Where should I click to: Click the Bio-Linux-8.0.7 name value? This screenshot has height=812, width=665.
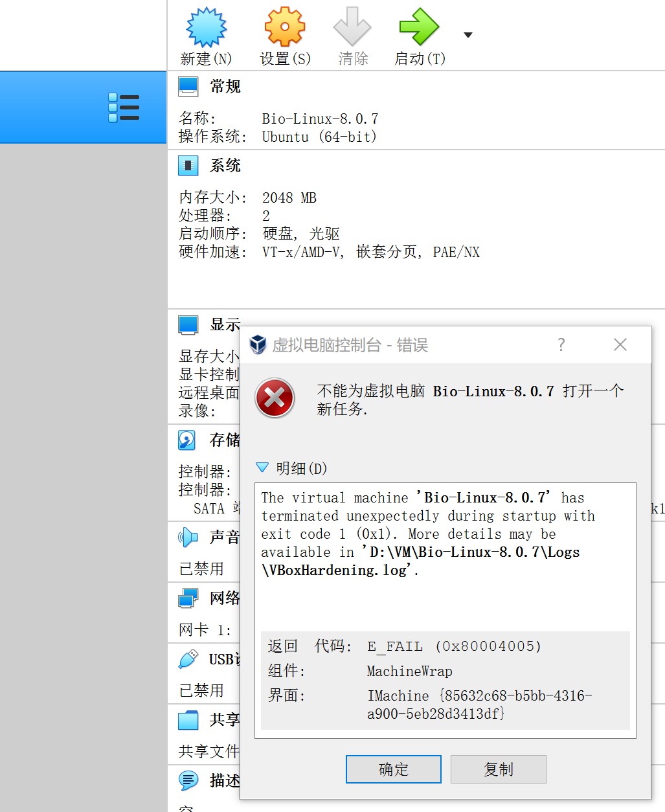(320, 118)
